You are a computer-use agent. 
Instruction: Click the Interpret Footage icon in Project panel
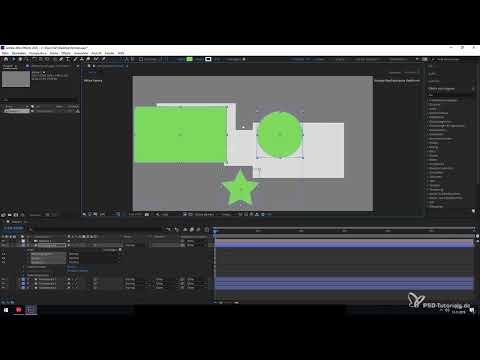pos(3,215)
